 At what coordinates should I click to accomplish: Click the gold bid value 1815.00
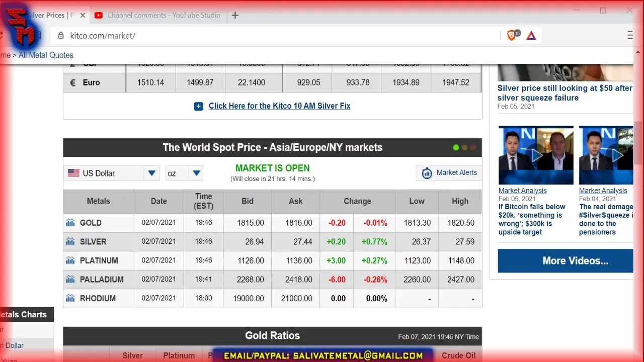(x=251, y=223)
